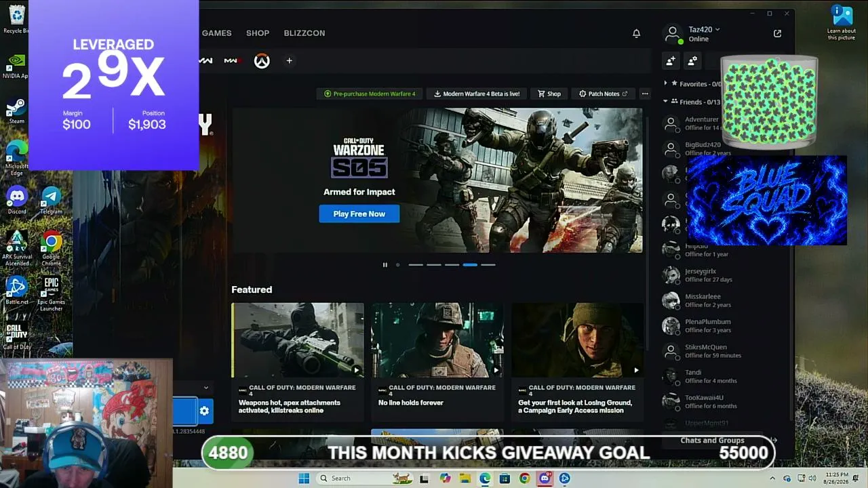Screen dimensions: 868x488
Task: Jump to the first carousel dot indicator
Action: (397, 265)
